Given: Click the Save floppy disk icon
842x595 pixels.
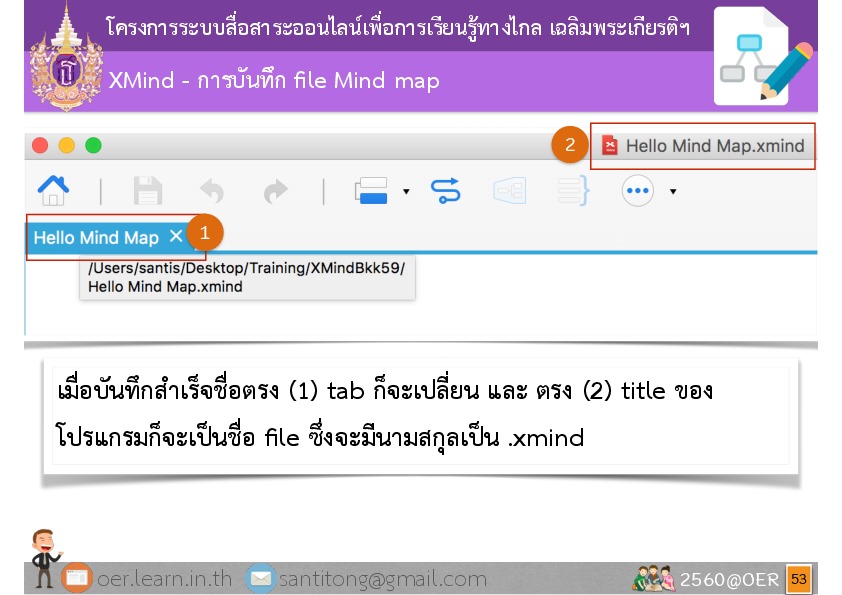Looking at the screenshot, I should click(148, 190).
